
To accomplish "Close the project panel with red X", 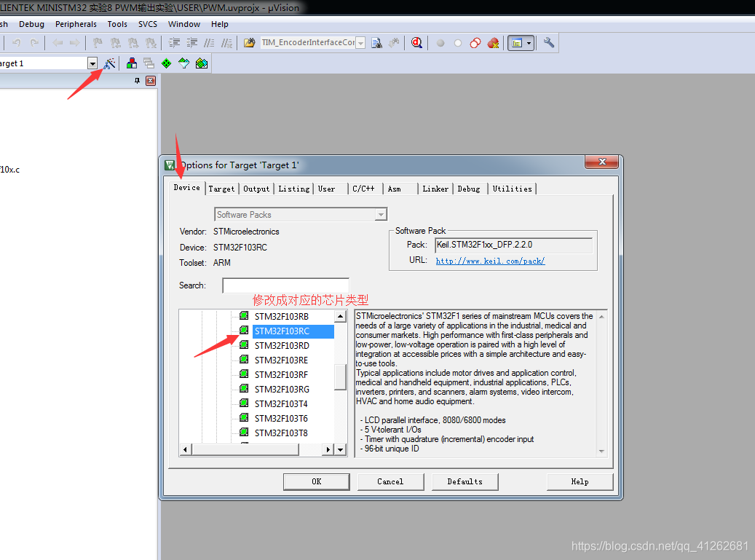I will point(151,80).
